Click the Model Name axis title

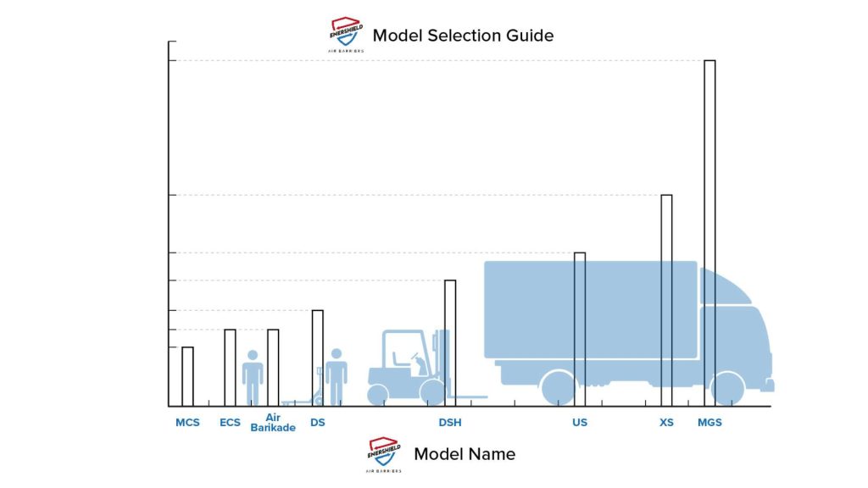pyautogui.click(x=465, y=454)
